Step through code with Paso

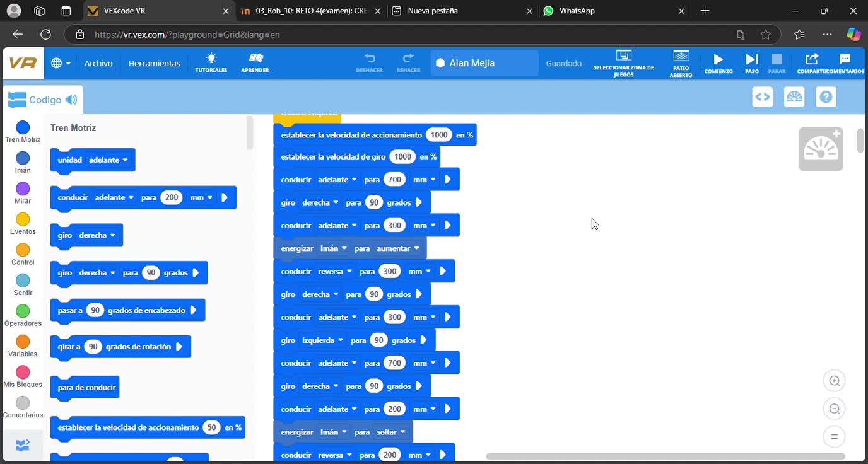tap(751, 62)
